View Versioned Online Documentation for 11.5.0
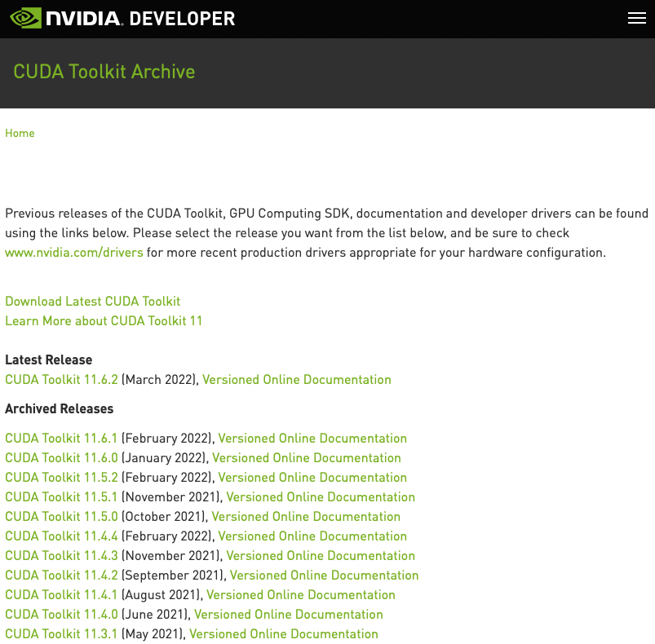 (x=306, y=517)
